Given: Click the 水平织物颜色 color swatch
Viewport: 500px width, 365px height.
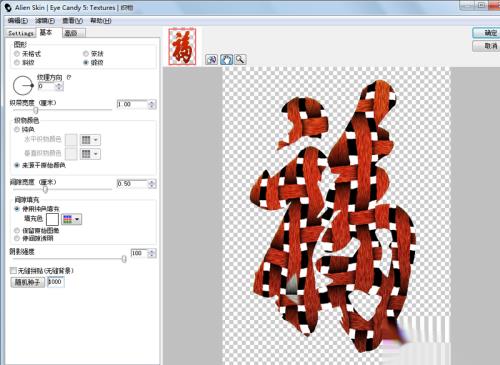Looking at the screenshot, I should pos(71,140).
